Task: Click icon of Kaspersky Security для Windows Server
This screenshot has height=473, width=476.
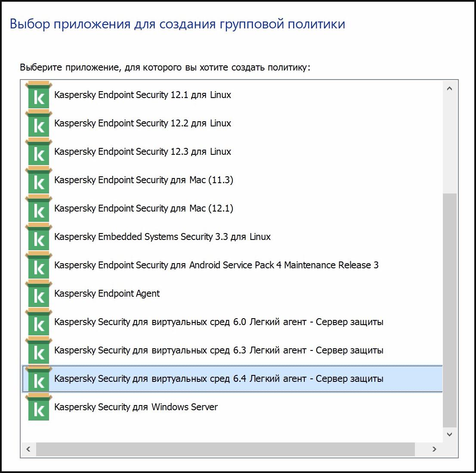Action: (x=39, y=407)
